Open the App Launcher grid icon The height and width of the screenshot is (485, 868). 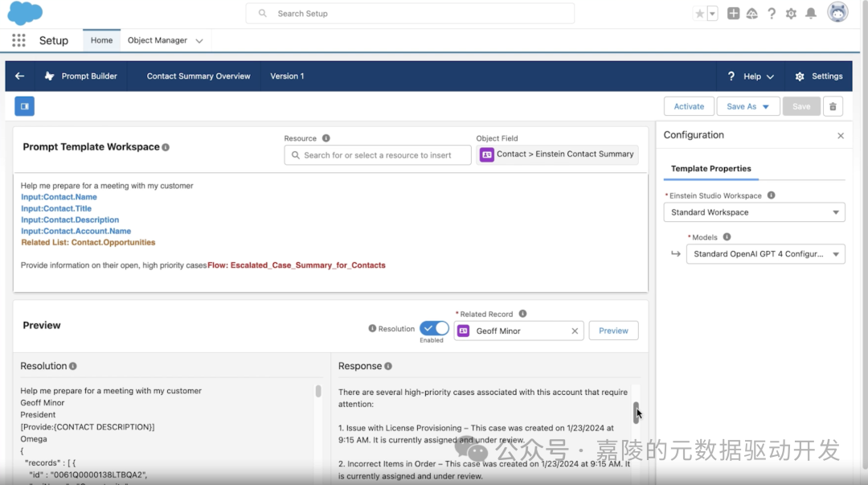click(x=18, y=40)
